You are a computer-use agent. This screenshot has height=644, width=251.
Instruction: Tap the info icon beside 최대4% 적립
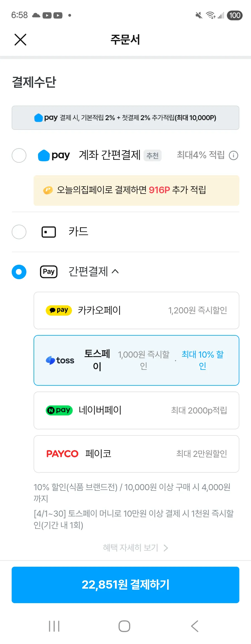[x=234, y=155]
